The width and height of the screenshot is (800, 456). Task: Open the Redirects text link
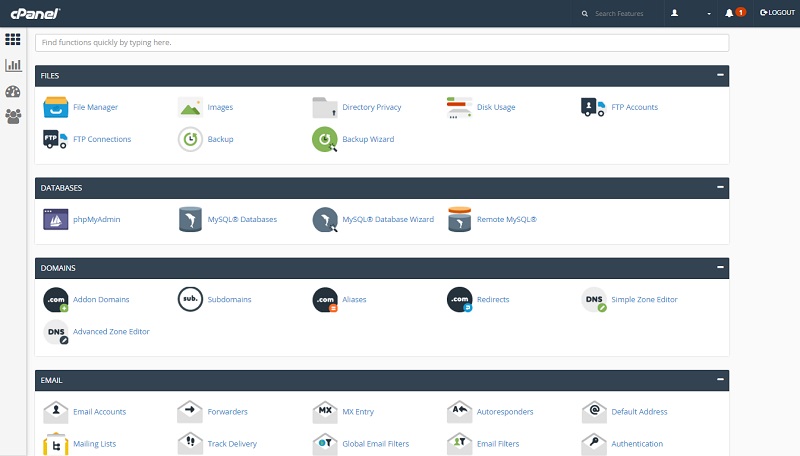coord(493,299)
